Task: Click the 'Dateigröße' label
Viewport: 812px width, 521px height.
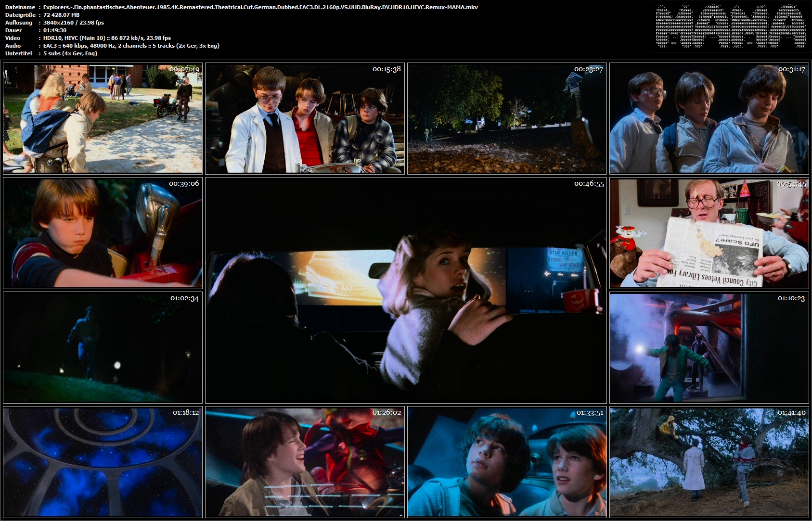Action: tap(19, 15)
